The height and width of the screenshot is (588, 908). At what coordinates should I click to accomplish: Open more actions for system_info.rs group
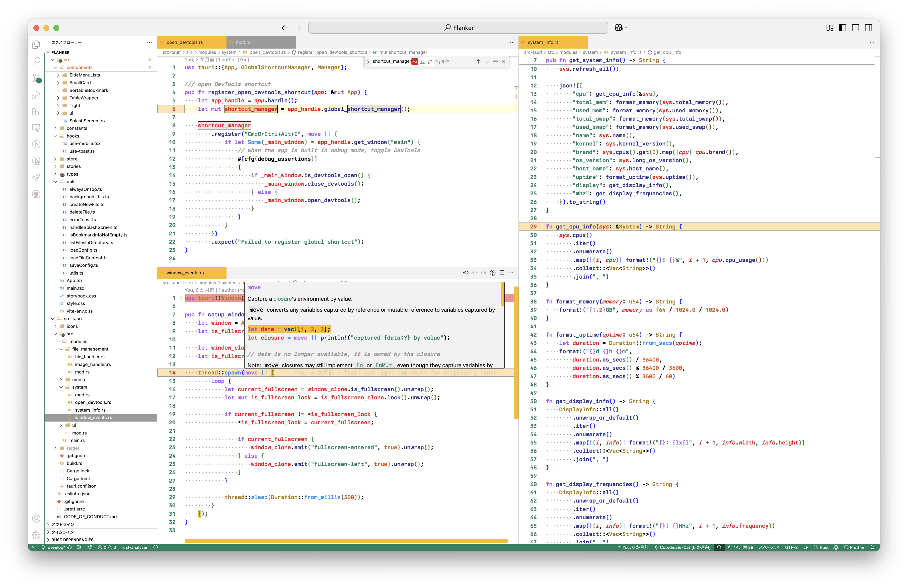(x=872, y=42)
